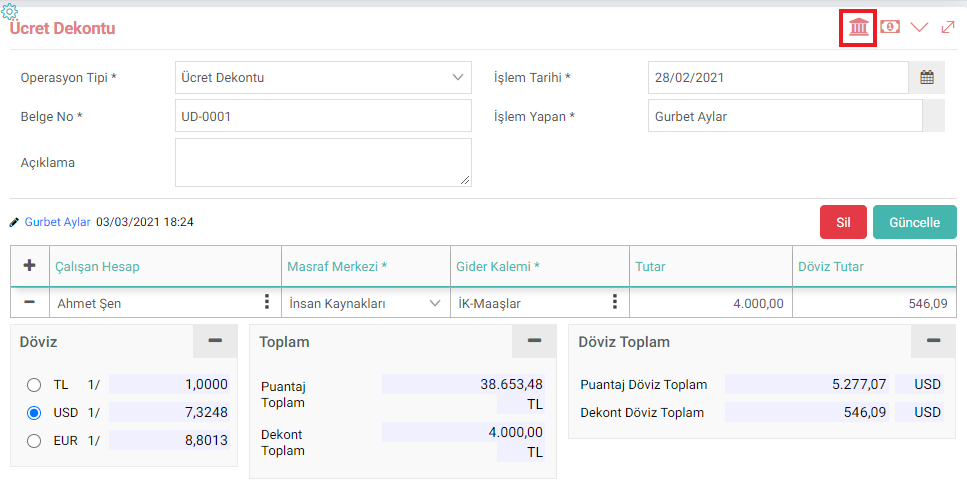Add a new row with plus icon
The image size is (967, 495).
pos(29,266)
